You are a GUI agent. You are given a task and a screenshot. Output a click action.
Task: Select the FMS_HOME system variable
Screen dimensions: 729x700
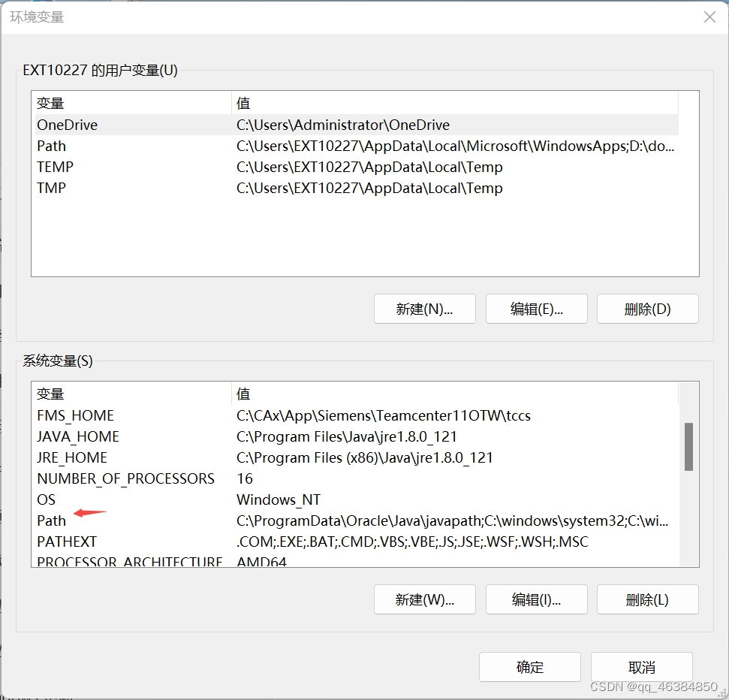357,415
